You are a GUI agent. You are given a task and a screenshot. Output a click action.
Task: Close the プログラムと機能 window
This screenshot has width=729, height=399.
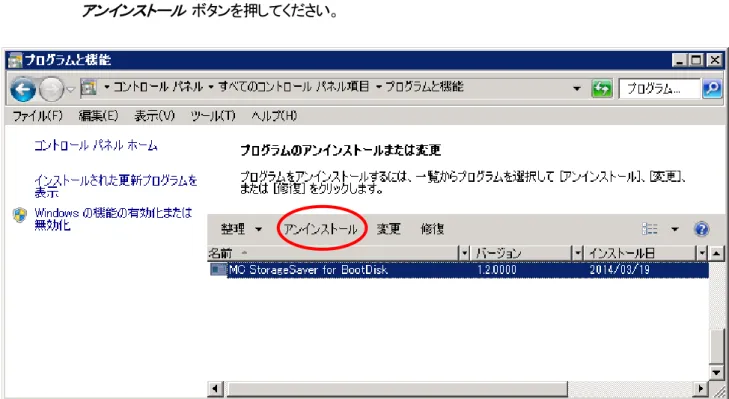(715, 60)
